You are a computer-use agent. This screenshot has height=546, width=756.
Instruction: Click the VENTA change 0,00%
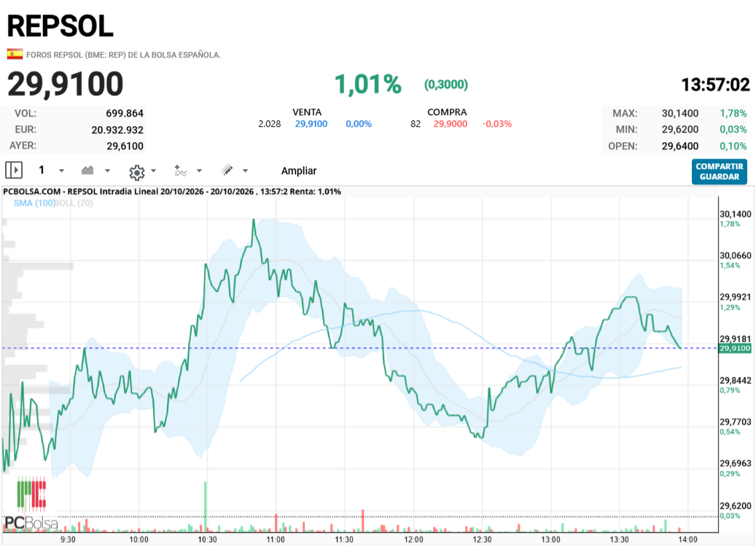pos(359,124)
